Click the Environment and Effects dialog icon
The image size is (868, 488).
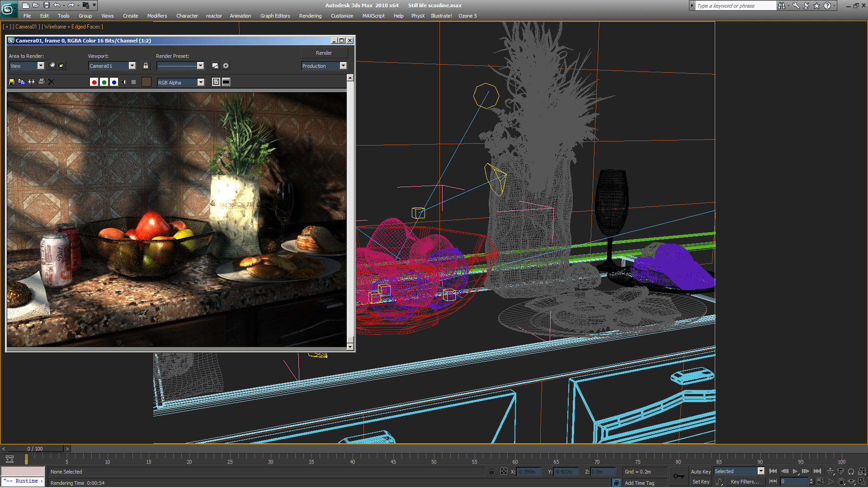click(226, 66)
